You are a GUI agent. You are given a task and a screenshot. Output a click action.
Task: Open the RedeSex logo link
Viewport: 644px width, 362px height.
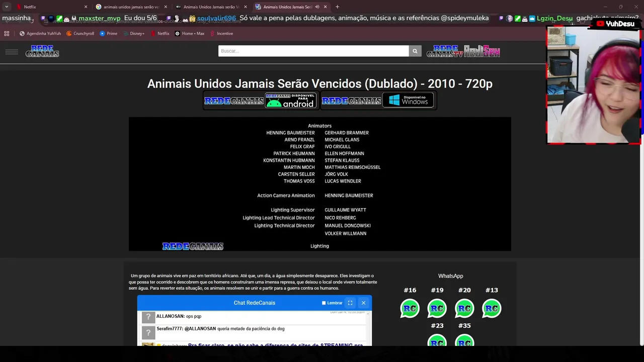coord(482,51)
